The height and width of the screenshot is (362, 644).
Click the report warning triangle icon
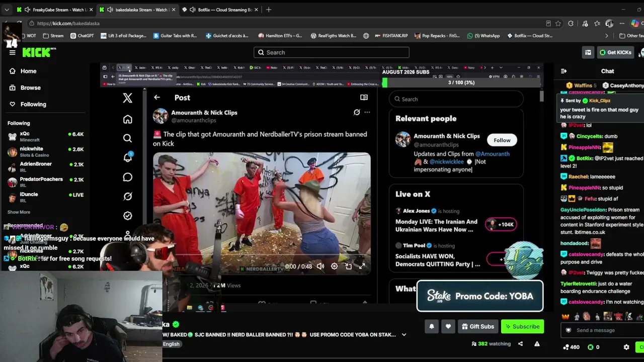coord(537,344)
